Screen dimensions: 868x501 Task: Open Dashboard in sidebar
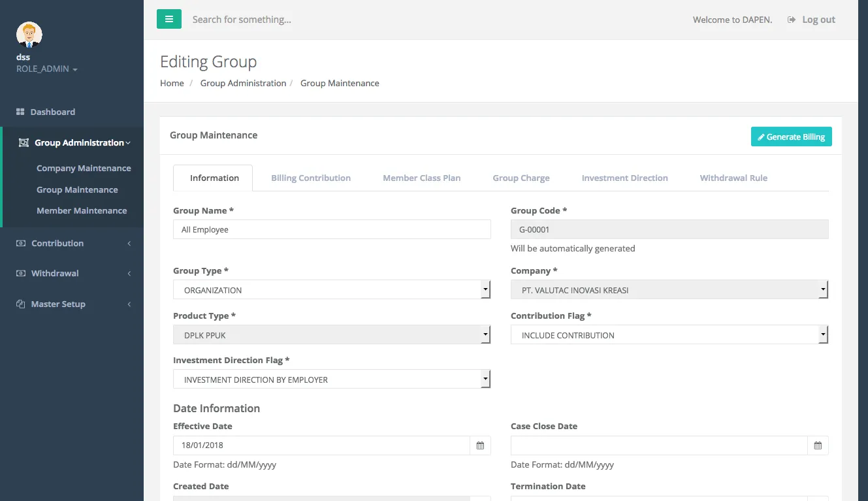pos(72,112)
